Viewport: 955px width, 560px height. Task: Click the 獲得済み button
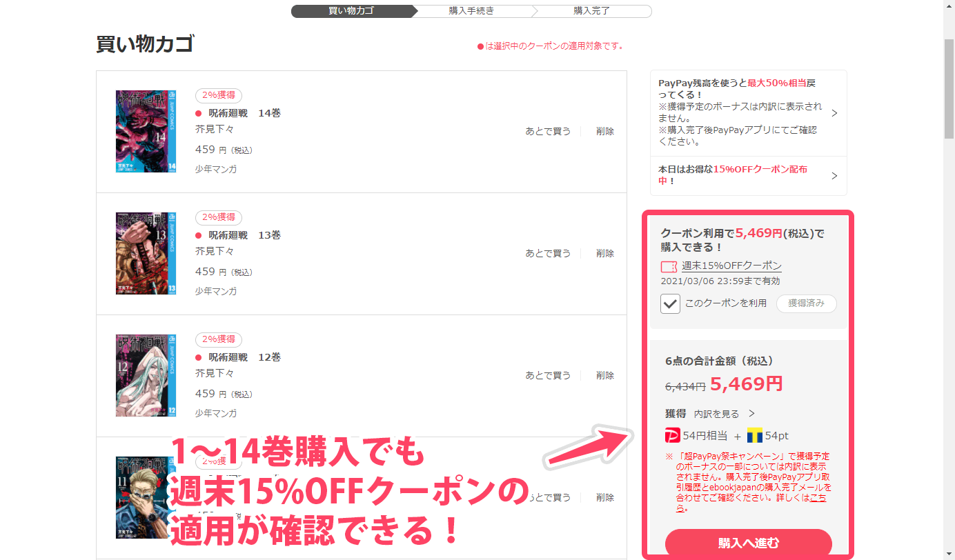[x=806, y=303]
